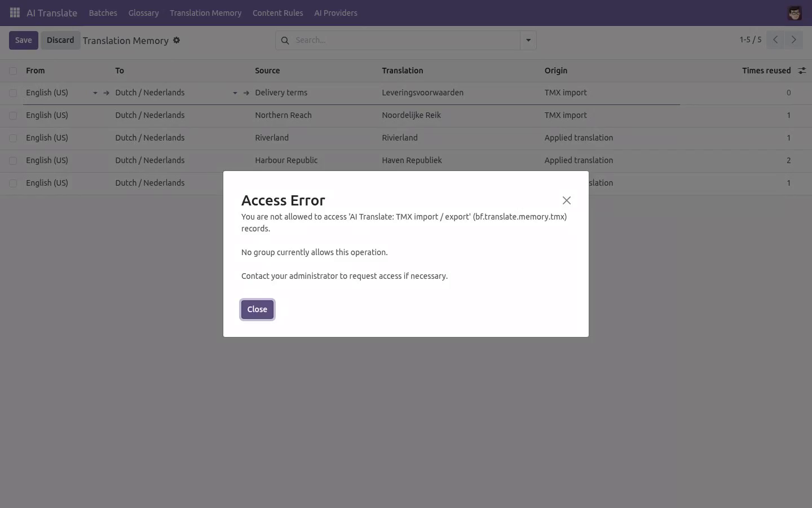Click the Rivierland translation cell

400,138
